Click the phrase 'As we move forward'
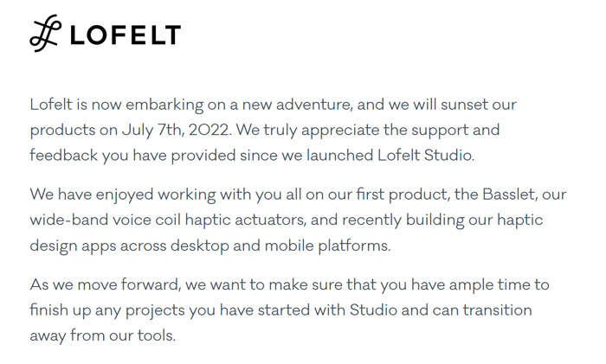606x364 pixels. pyautogui.click(x=95, y=284)
